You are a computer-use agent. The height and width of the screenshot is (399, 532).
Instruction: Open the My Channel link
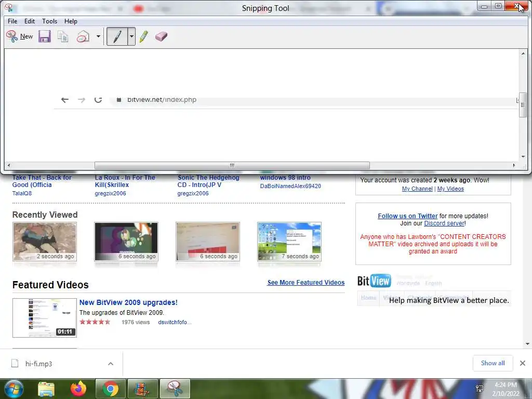tap(417, 189)
